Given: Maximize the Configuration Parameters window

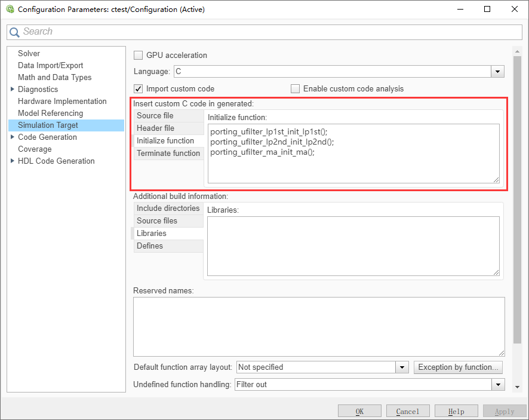Looking at the screenshot, I should (487, 9).
